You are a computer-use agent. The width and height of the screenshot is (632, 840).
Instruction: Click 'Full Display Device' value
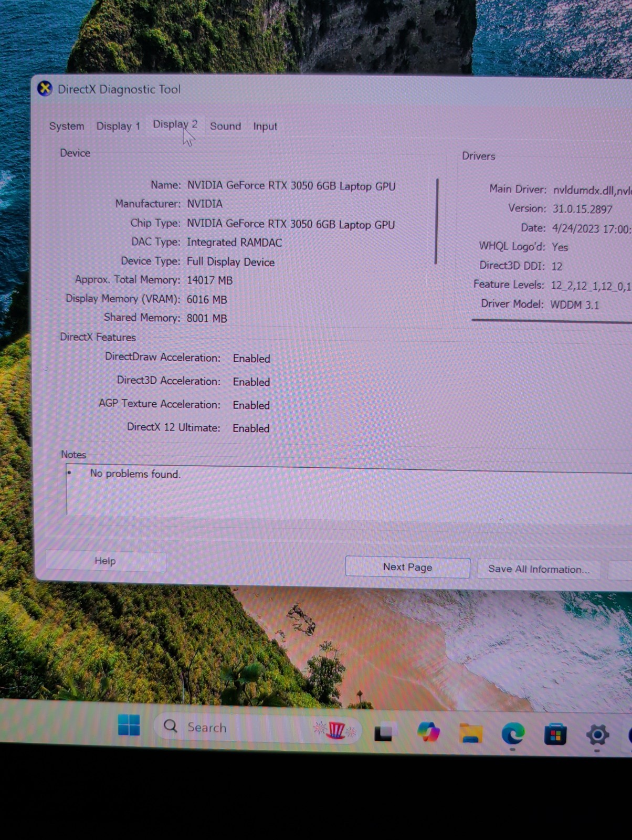[x=230, y=262]
